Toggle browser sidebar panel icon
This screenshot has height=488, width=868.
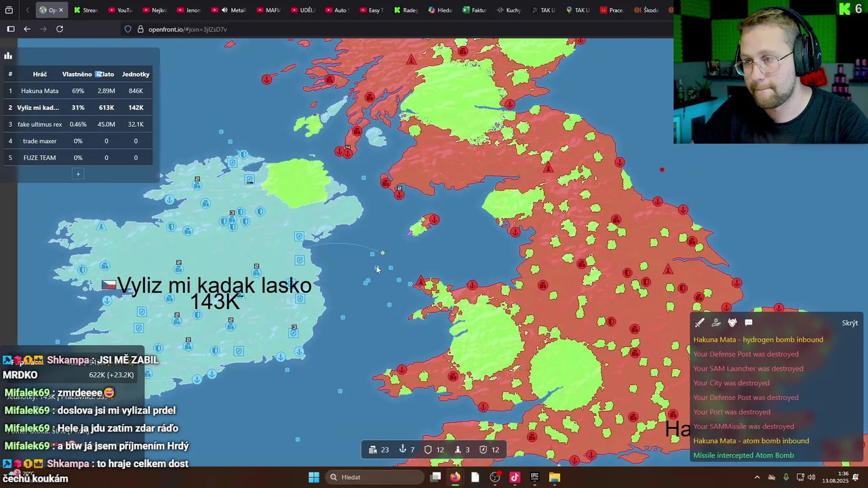11,29
